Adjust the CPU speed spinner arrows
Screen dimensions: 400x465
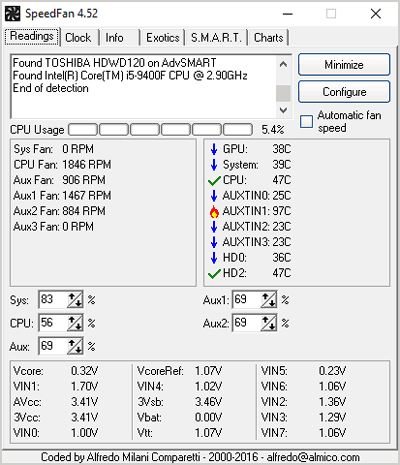coord(75,323)
